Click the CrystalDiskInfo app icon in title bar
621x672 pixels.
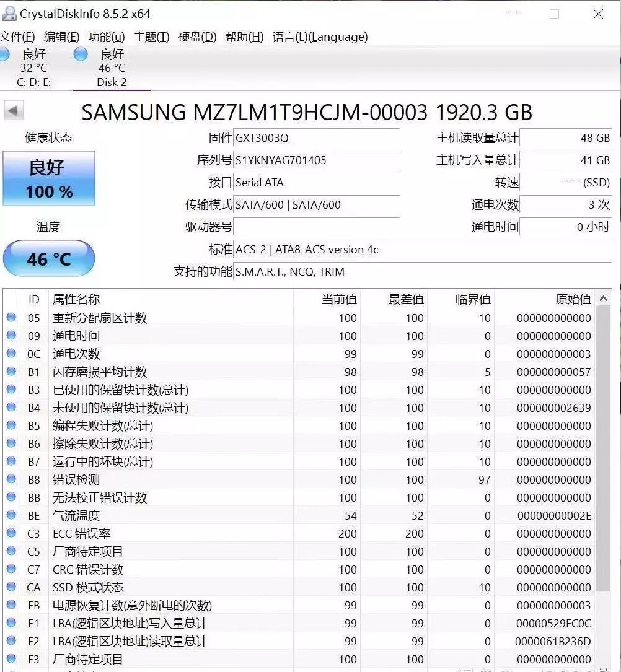(9, 14)
